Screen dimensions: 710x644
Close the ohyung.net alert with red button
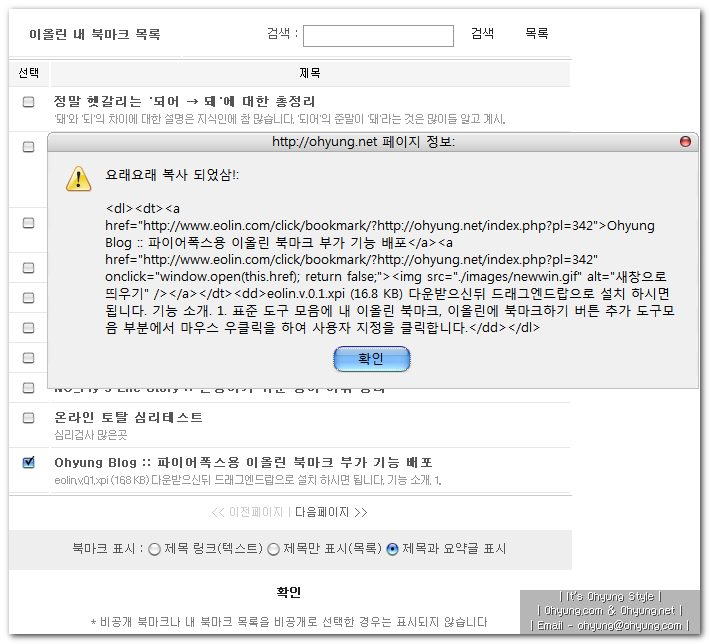685,142
